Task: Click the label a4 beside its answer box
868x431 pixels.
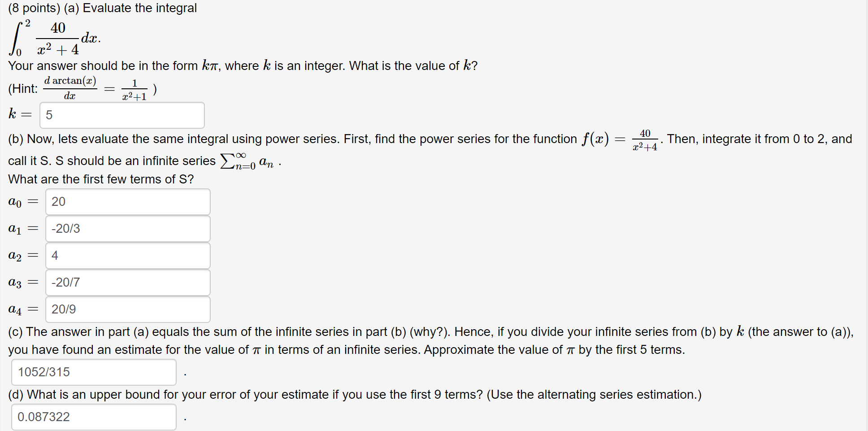Action: pos(14,309)
